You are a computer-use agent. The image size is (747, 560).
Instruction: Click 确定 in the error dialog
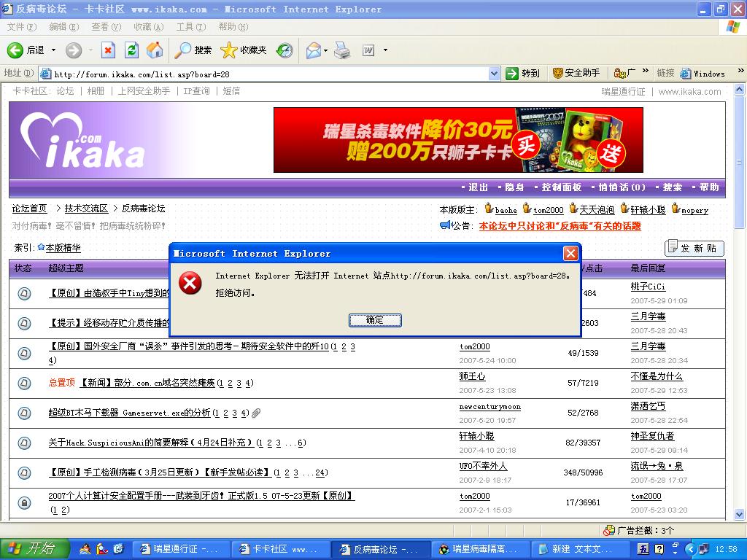coord(375,320)
